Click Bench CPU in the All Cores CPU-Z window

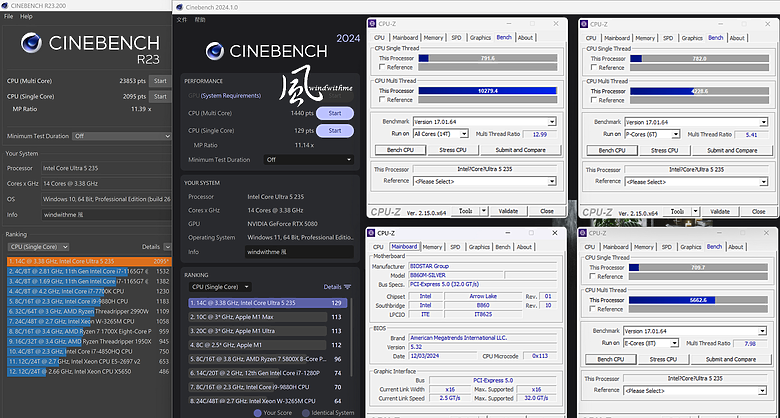(400, 150)
